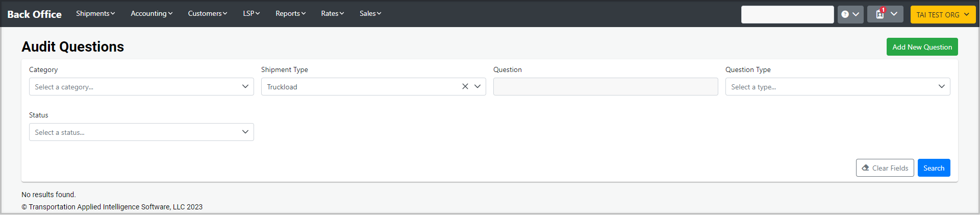The width and height of the screenshot is (980, 215).
Task: Open the TAI TEST ORG organization dropdown
Action: [x=942, y=15]
